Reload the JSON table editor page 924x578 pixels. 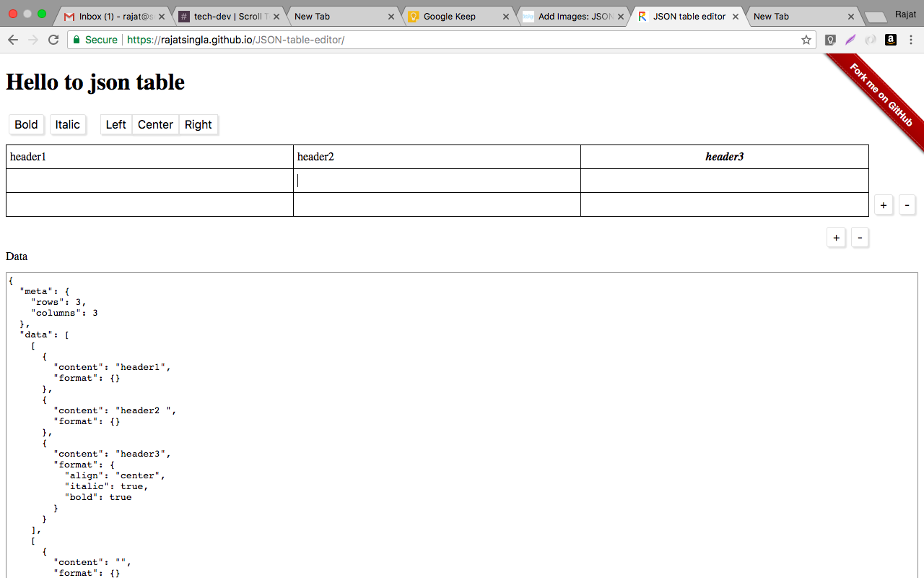pyautogui.click(x=53, y=40)
